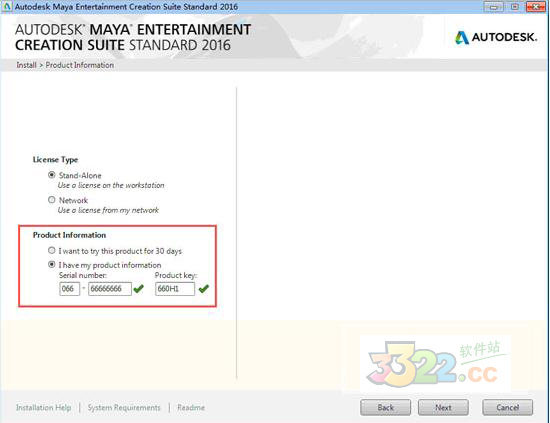
Task: Click the Autodesk logo at top right
Action: (x=496, y=37)
